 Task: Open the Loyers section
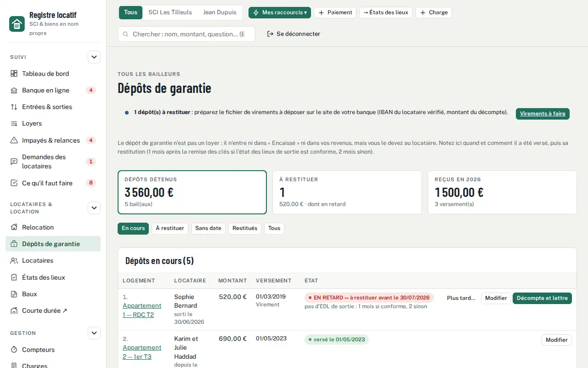(53, 123)
